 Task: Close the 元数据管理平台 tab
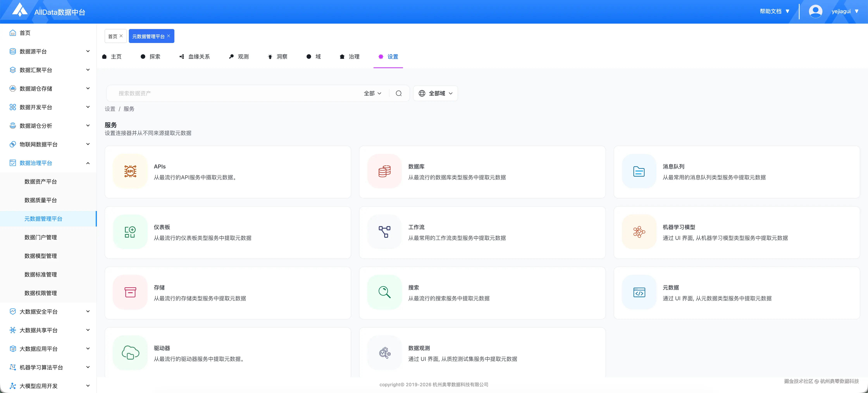[x=169, y=36]
